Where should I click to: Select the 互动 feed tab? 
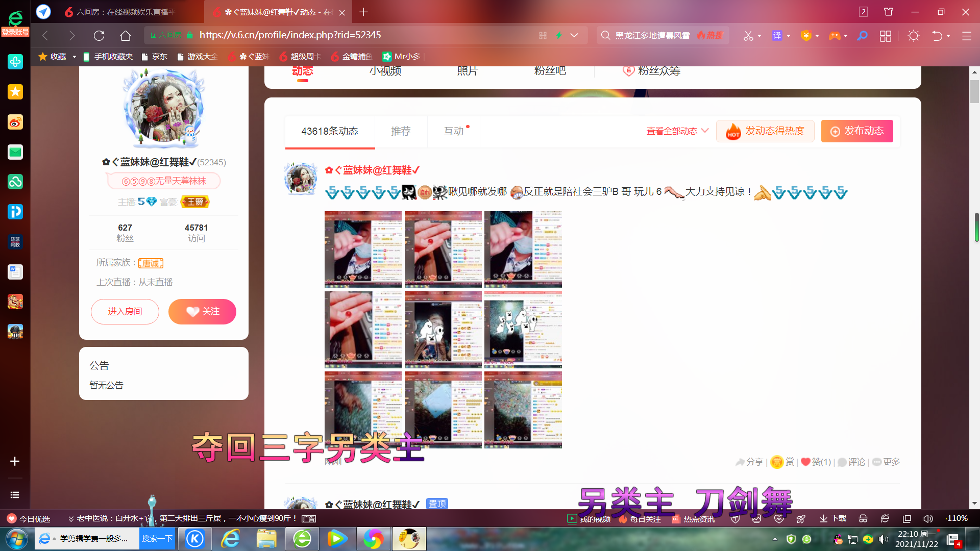click(454, 131)
